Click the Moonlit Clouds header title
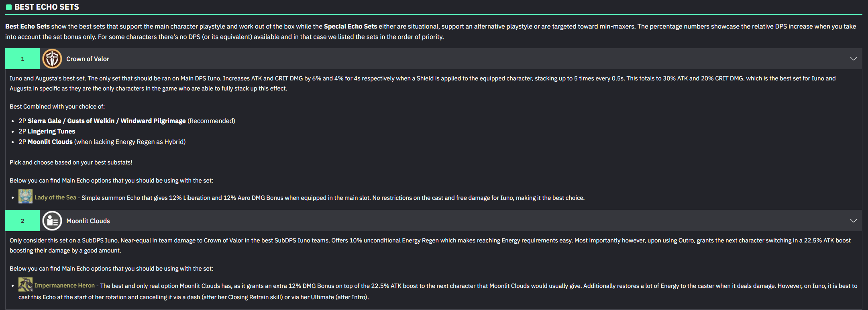Viewport: 868px width, 310px height. [x=88, y=221]
